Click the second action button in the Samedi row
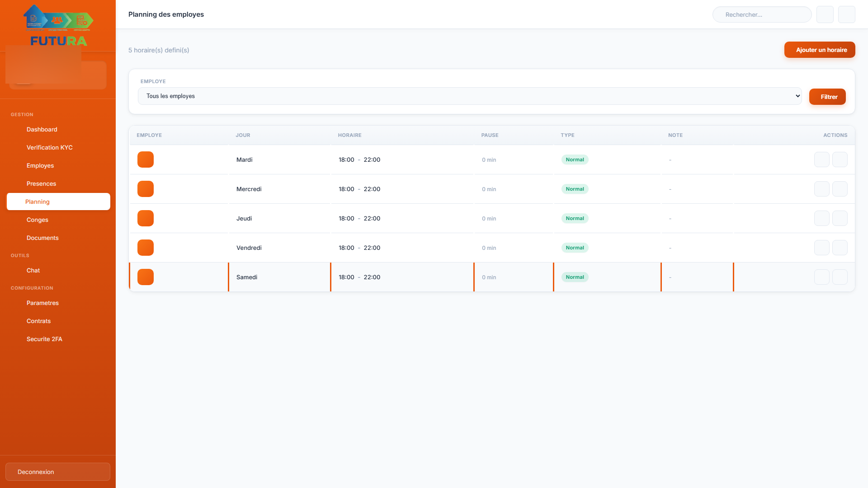 (x=840, y=277)
